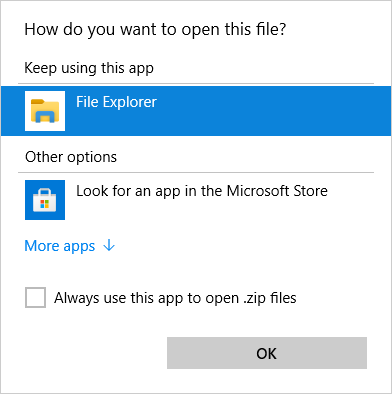Click the word 'Microsoft Store' in the option text
Viewport: 392px width, 394px height.
277,191
